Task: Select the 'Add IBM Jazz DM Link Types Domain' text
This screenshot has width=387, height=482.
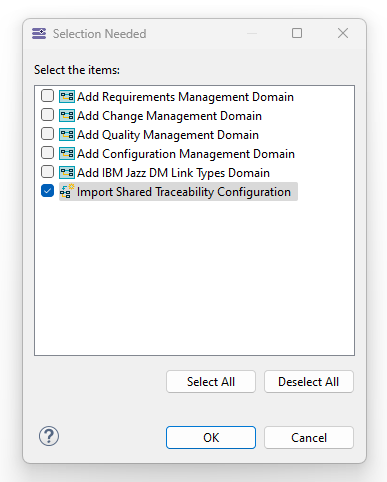Action: point(173,173)
